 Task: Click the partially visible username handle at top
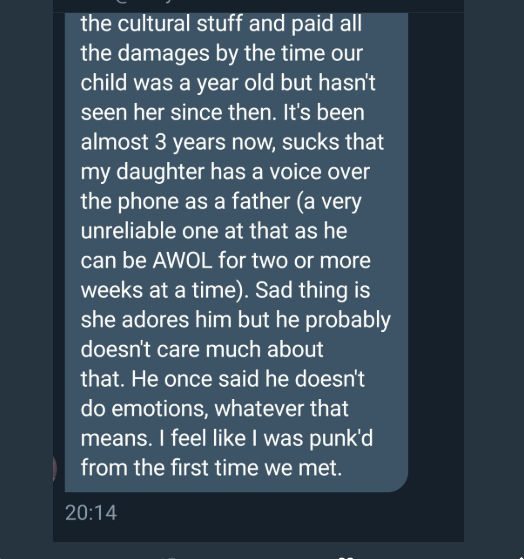click(x=143, y=1)
